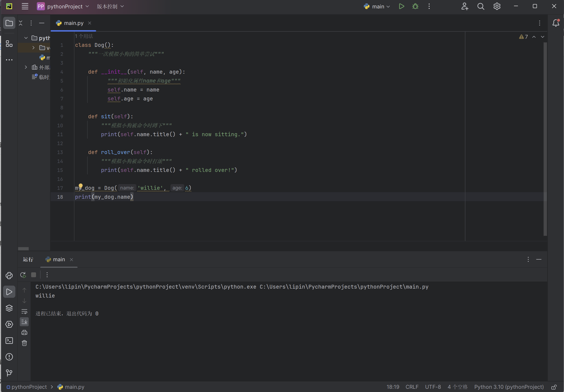The image size is (564, 392).
Task: Start debugging with the bug icon
Action: pos(415,6)
